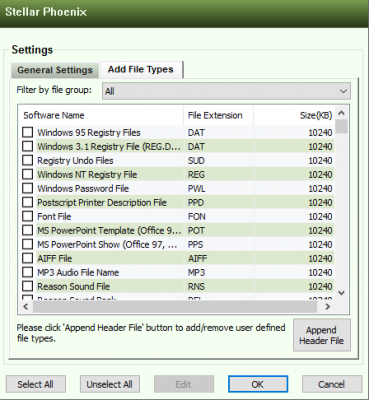Select the 'Reason Sound File' row text

(73, 287)
